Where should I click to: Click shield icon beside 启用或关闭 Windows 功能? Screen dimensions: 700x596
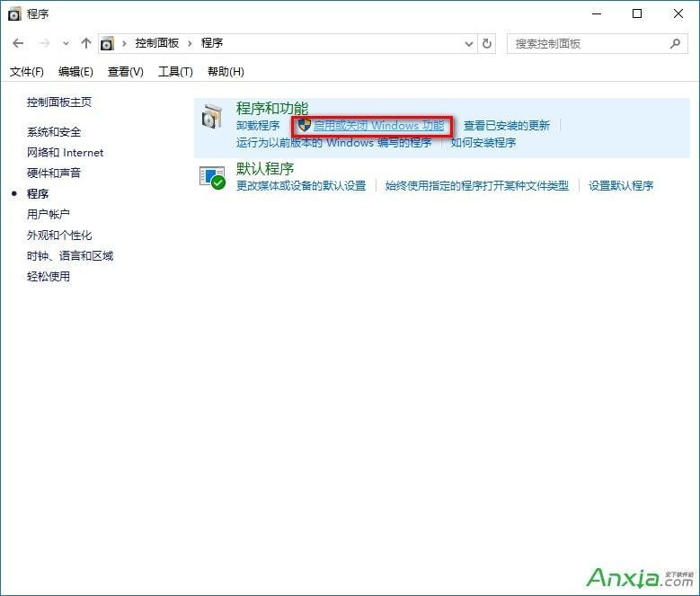tap(304, 126)
